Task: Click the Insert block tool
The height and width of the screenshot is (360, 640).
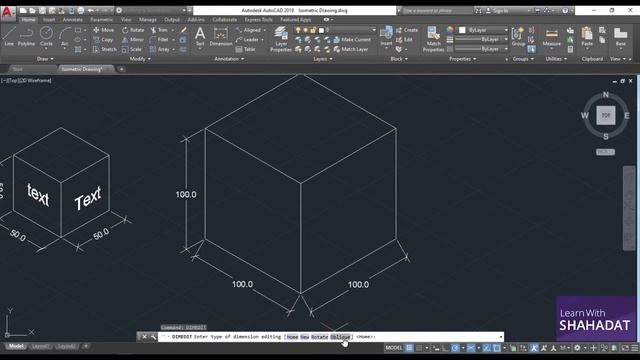Action: [x=386, y=36]
